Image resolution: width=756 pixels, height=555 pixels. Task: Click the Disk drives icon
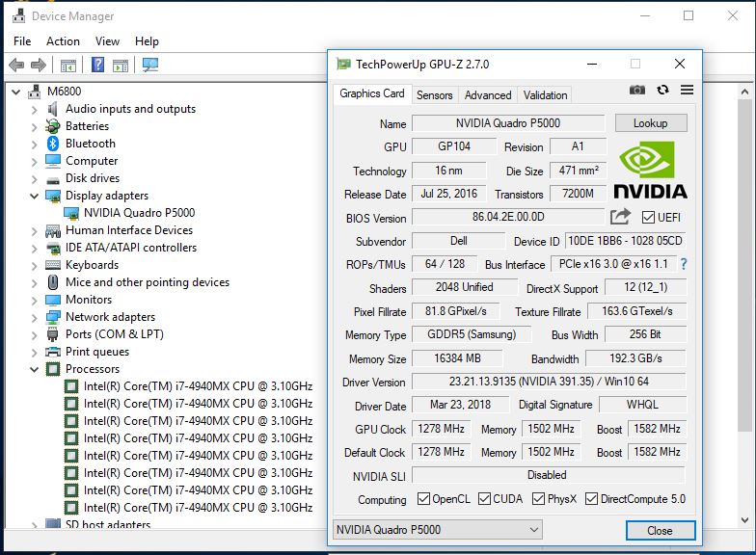(52, 180)
